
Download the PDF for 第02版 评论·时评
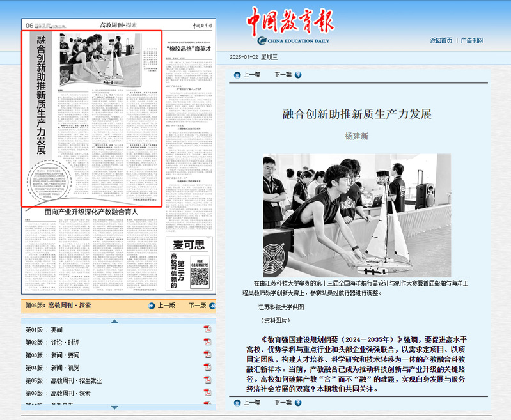(x=207, y=342)
